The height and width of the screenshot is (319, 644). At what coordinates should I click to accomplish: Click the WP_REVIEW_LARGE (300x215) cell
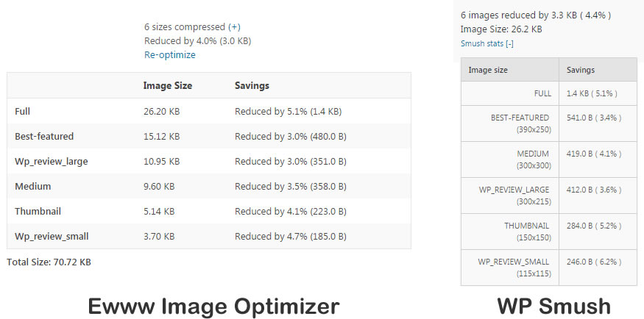pyautogui.click(x=510, y=196)
